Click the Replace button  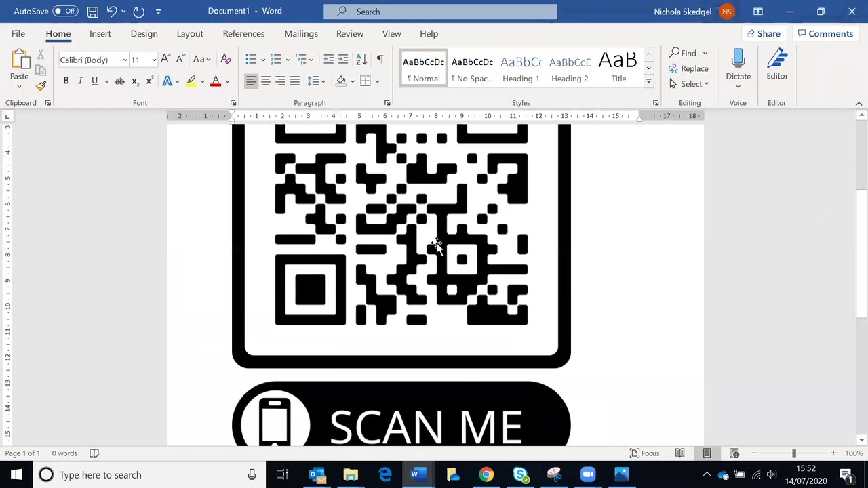click(x=688, y=68)
